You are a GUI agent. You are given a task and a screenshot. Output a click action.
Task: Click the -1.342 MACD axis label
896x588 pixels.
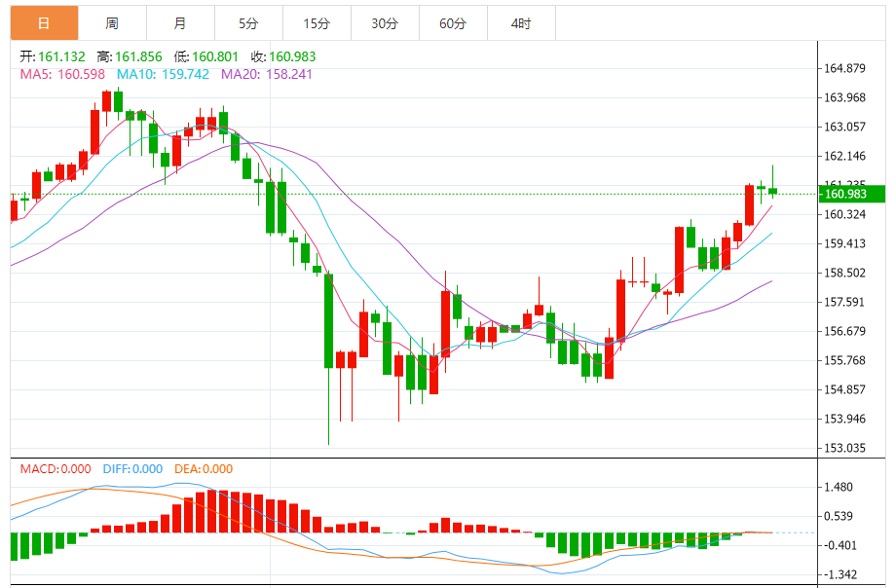point(839,574)
